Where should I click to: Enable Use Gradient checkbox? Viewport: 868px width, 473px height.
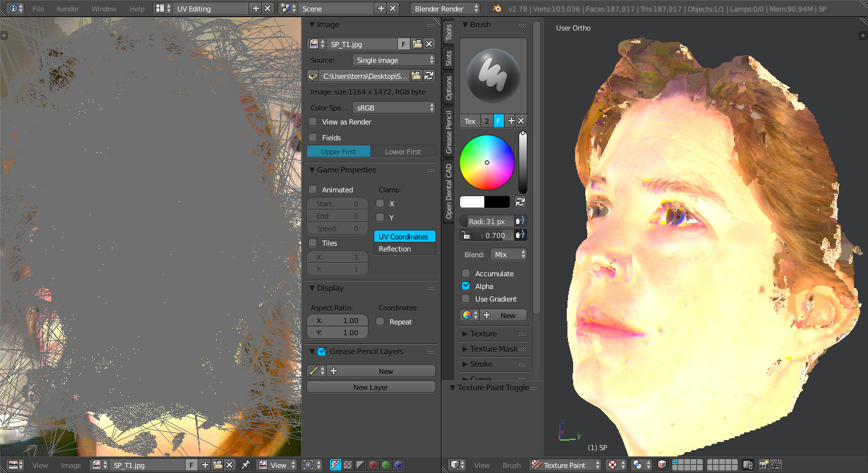click(x=466, y=298)
